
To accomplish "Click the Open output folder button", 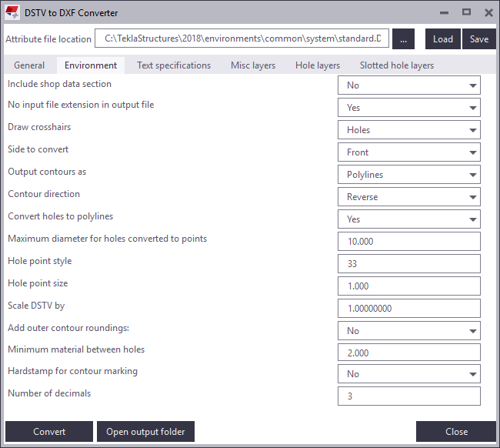I will 145,432.
